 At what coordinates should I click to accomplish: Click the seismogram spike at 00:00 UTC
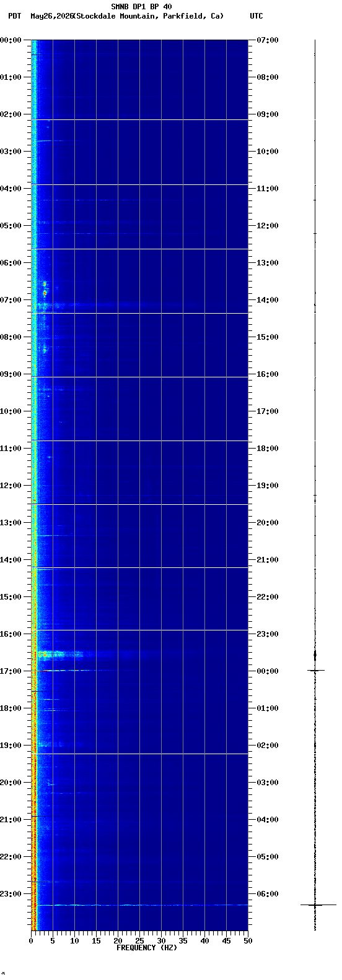click(x=315, y=670)
